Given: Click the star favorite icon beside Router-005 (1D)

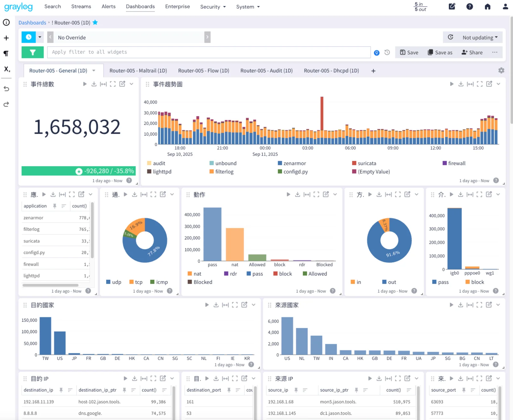Looking at the screenshot, I should coord(95,22).
